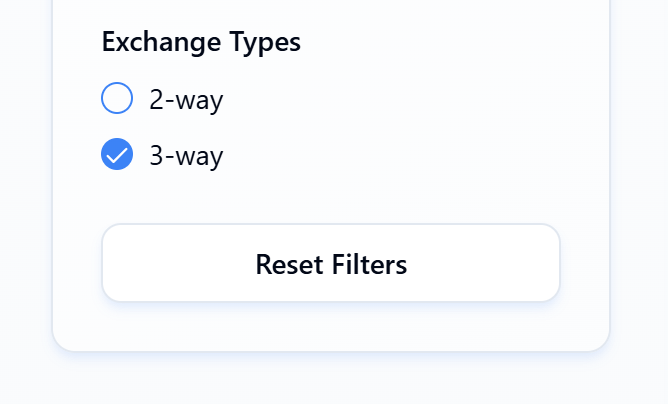Turn off 3-way exchanges filter

(117, 155)
